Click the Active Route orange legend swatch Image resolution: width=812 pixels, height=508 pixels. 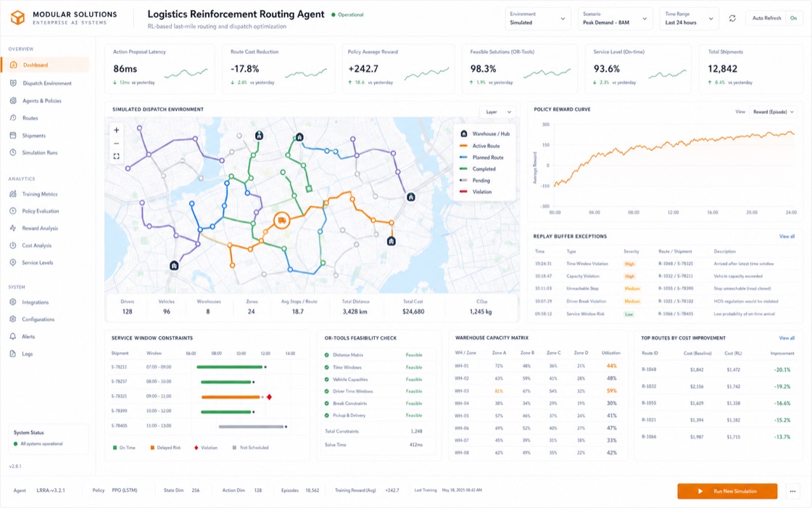(463, 146)
